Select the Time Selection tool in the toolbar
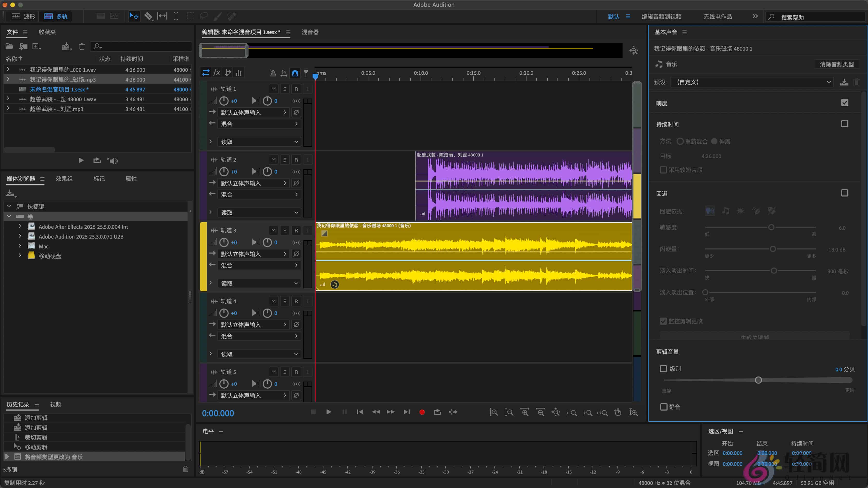 (x=176, y=16)
